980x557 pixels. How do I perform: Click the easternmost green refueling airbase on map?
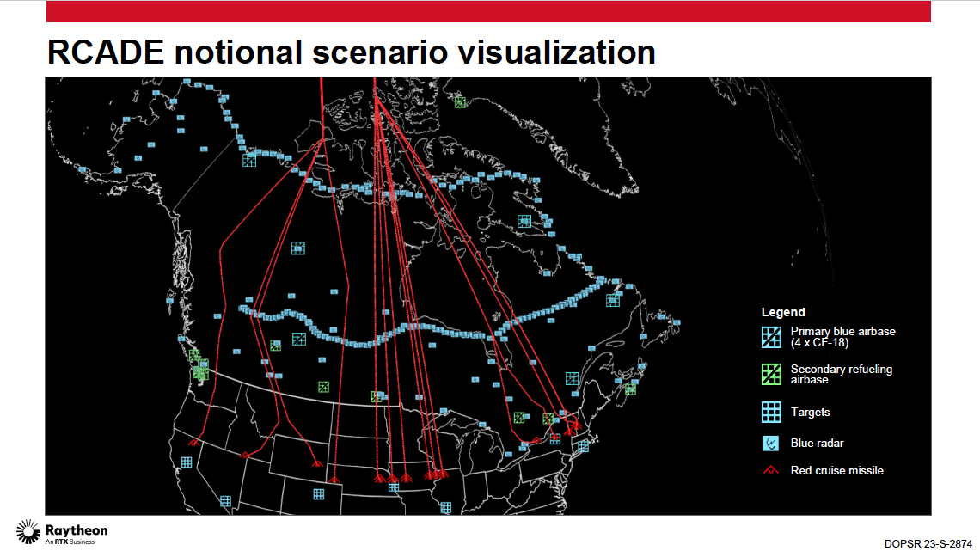click(x=630, y=389)
